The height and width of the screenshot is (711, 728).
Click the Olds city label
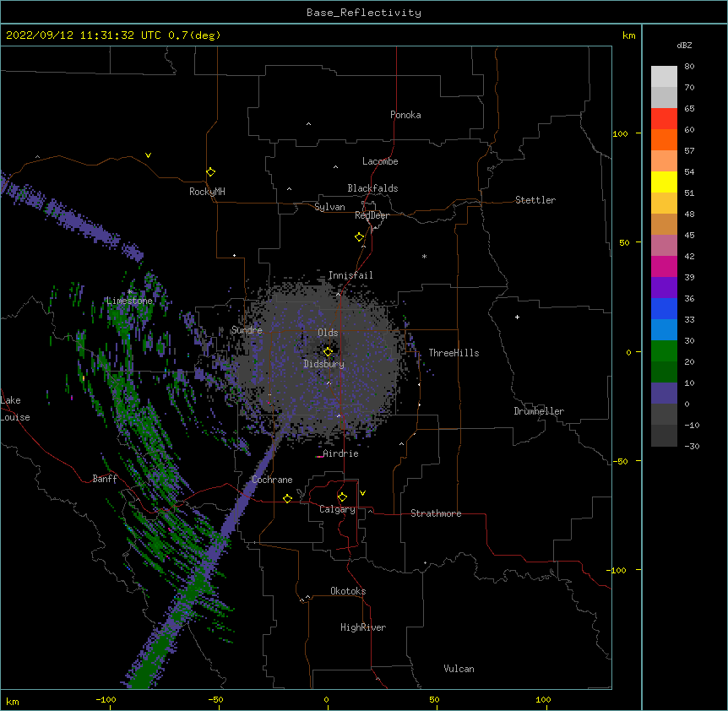[x=328, y=333]
